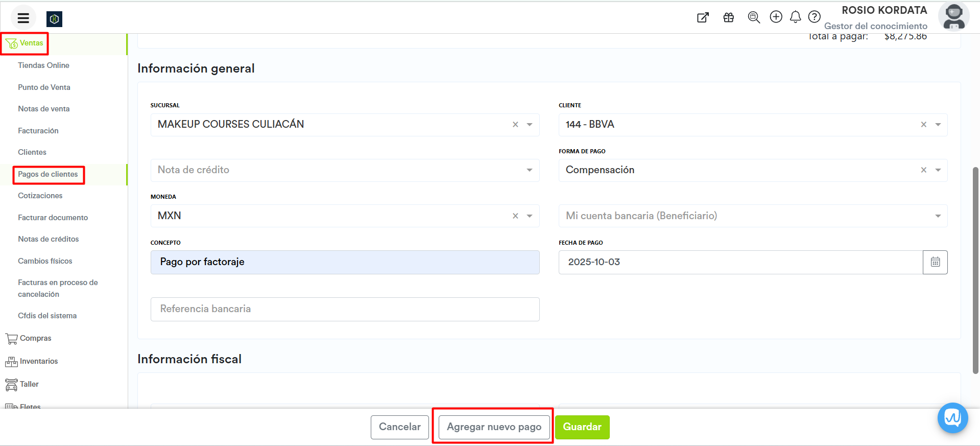Click the global search magnifier icon

point(753,17)
